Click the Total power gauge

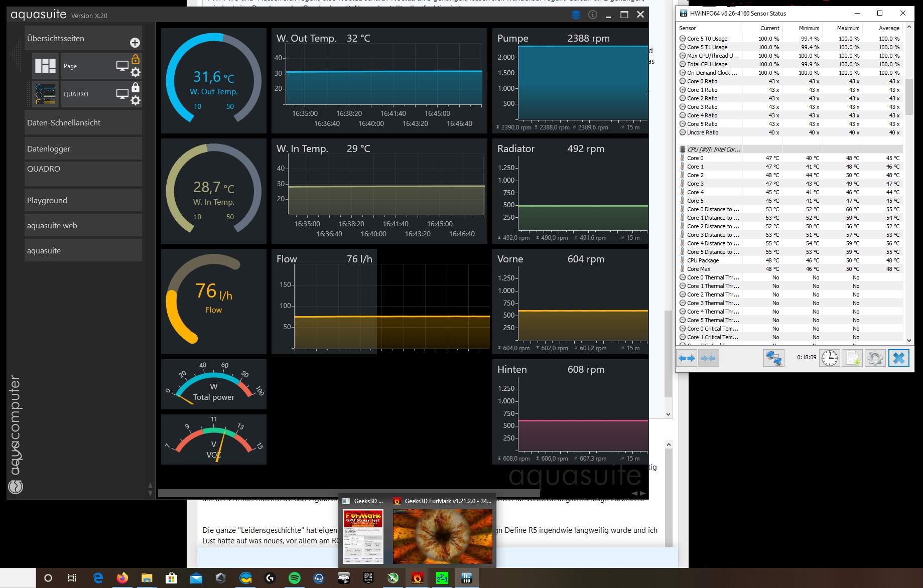(x=214, y=384)
